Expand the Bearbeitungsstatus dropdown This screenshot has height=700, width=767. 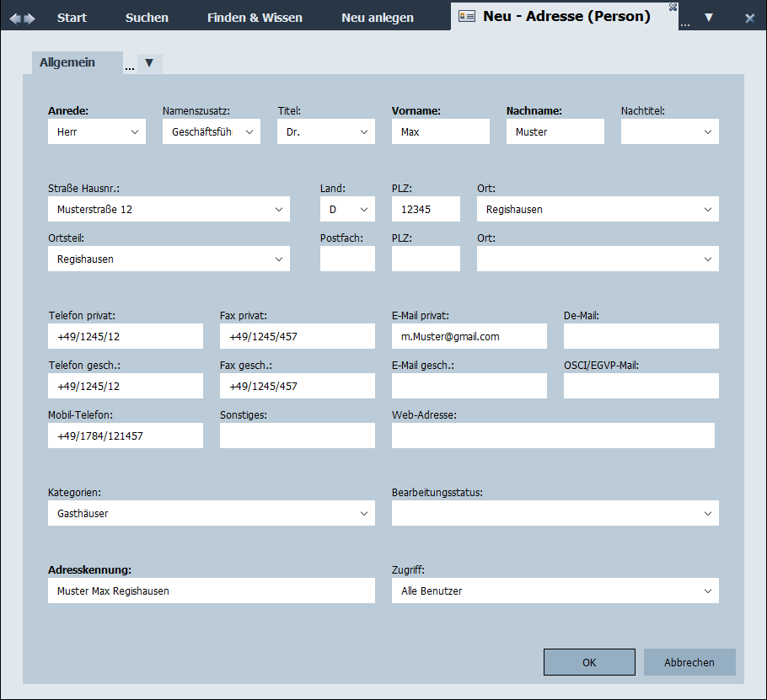tap(708, 514)
